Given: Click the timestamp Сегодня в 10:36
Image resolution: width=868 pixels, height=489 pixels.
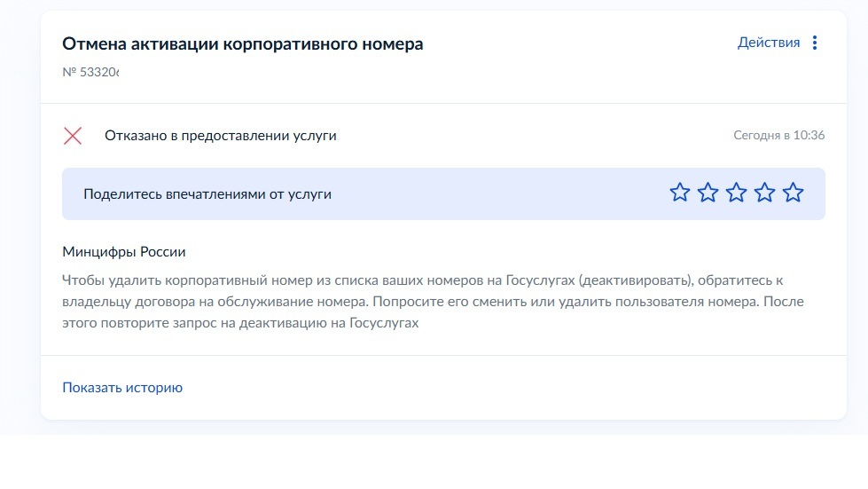Looking at the screenshot, I should point(778,136).
